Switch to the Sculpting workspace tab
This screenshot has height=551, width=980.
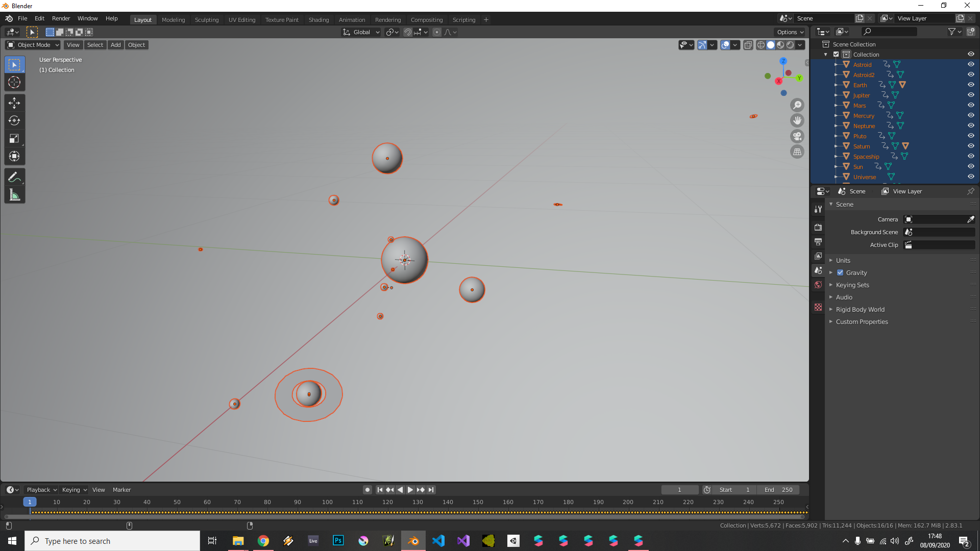pyautogui.click(x=206, y=20)
